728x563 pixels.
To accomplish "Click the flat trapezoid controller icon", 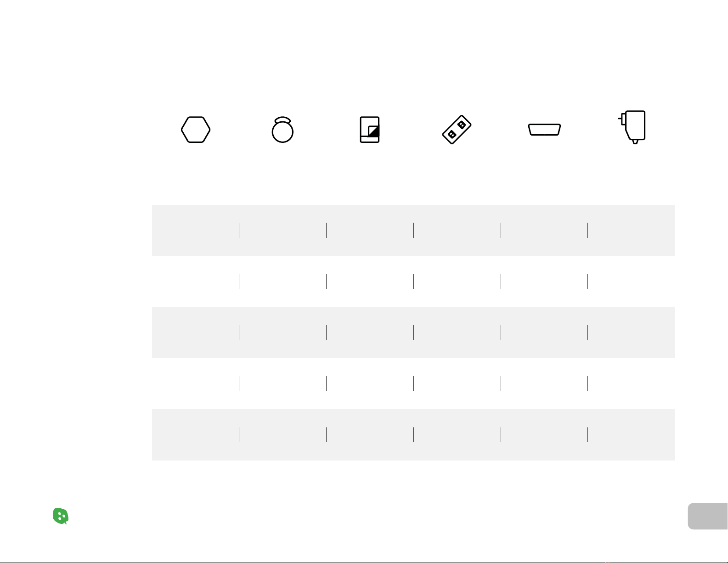I will [x=544, y=130].
